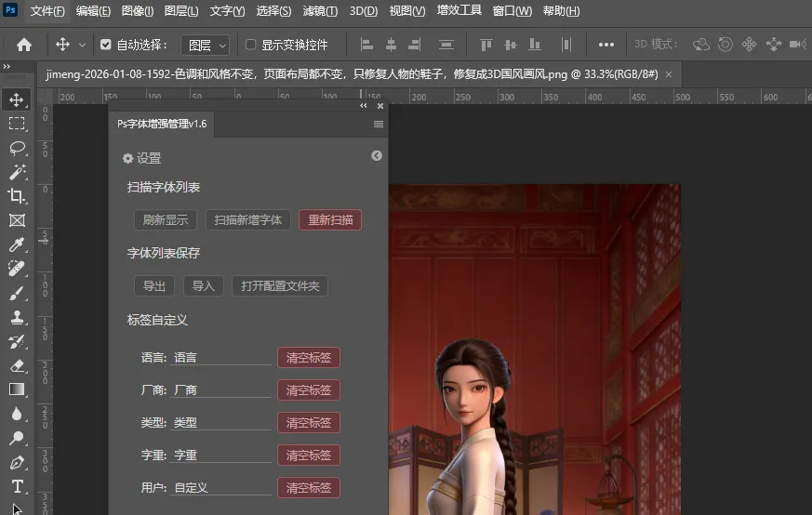Click the 3D roll object icon
Viewport: 812px width, 515px height.
[725, 45]
